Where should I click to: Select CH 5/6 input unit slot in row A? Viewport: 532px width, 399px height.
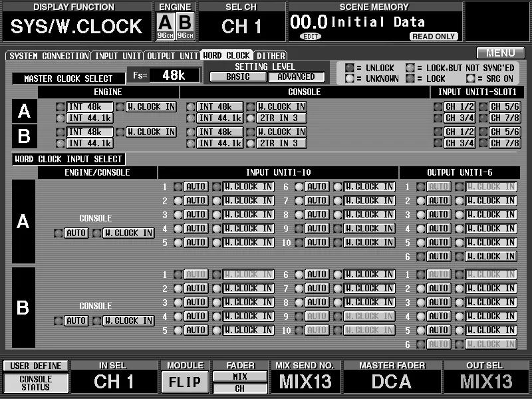(505, 107)
